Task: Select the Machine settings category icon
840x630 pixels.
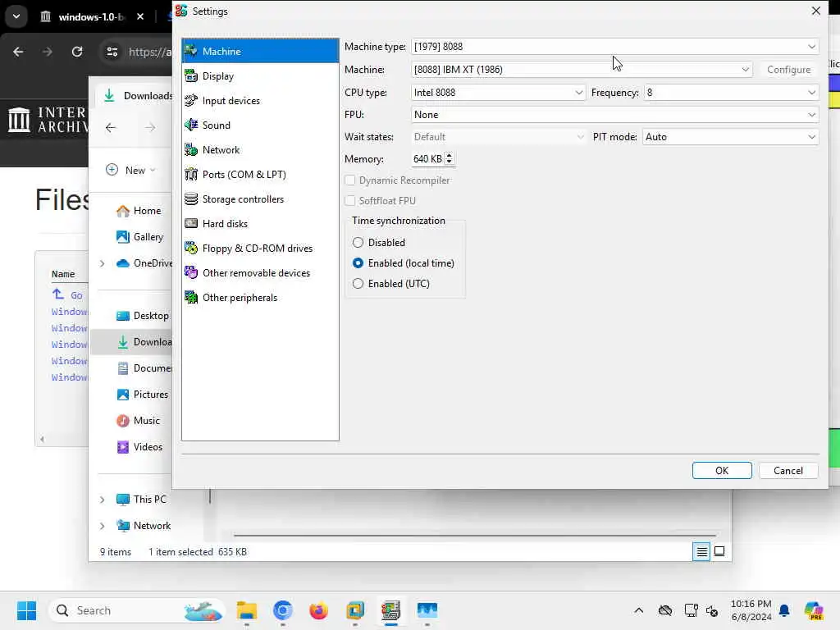Action: [x=190, y=51]
